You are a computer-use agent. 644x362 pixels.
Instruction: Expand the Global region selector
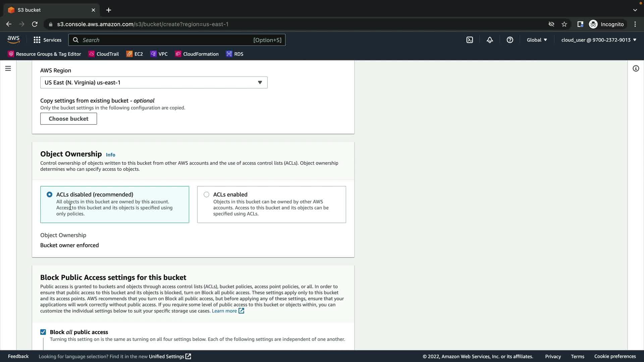coord(537,40)
